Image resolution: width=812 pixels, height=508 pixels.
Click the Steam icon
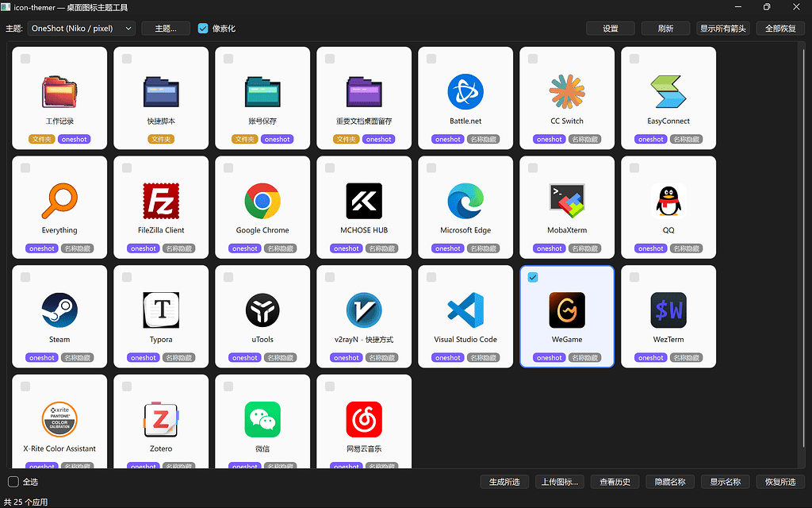[x=59, y=310]
